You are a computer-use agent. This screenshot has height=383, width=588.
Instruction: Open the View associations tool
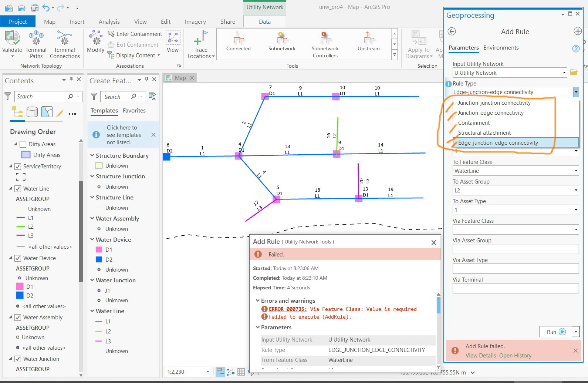point(173,41)
